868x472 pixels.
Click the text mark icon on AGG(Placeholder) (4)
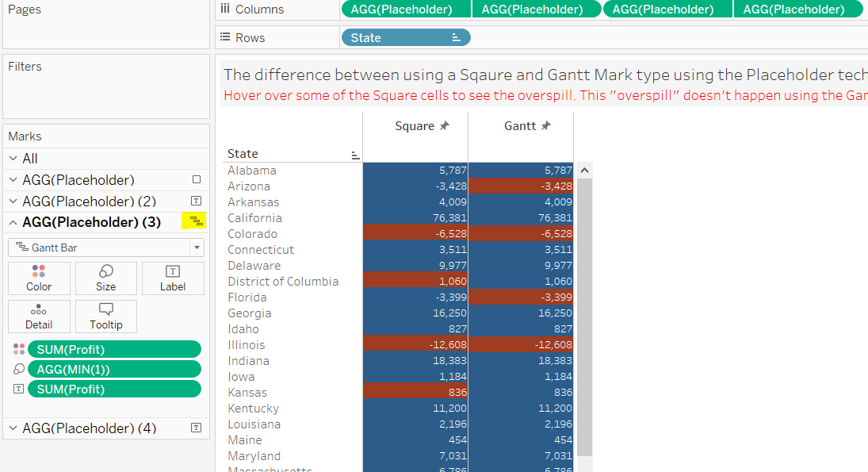point(196,428)
